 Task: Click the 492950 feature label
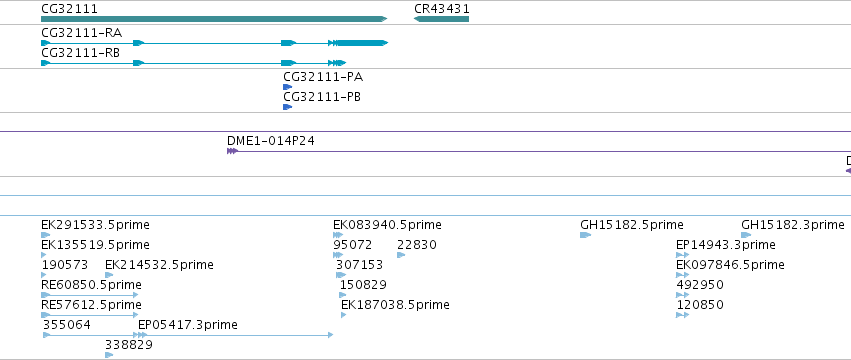pos(700,285)
